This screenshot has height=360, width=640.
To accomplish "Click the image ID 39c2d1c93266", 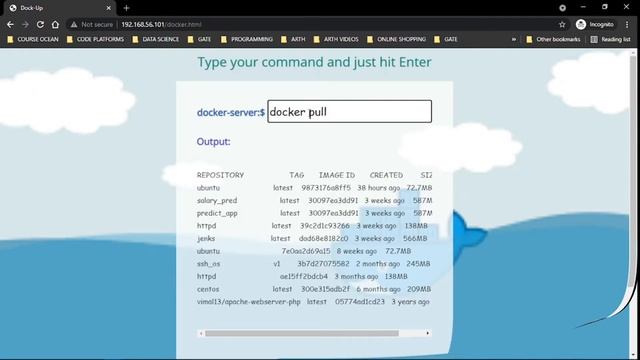I will (325, 226).
